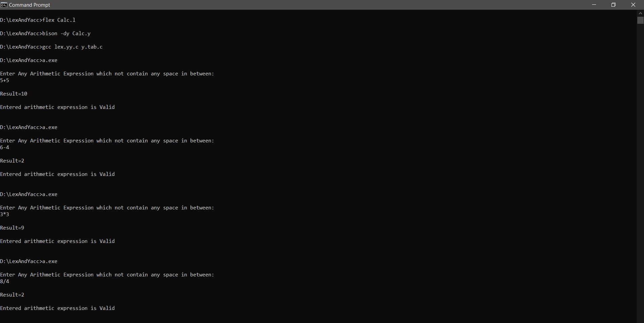644x323 pixels.
Task: Select the Result=9 output text
Action: 12,228
